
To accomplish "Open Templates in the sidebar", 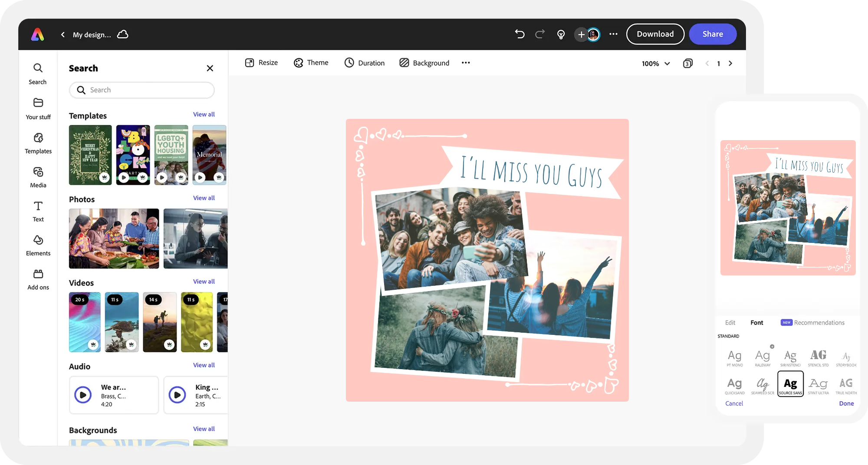I will [38, 143].
